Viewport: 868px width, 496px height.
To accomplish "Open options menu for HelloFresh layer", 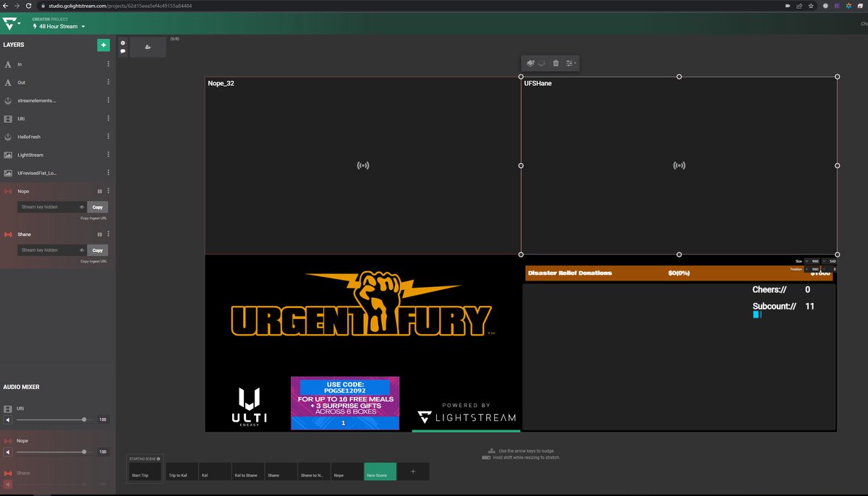I will (109, 137).
